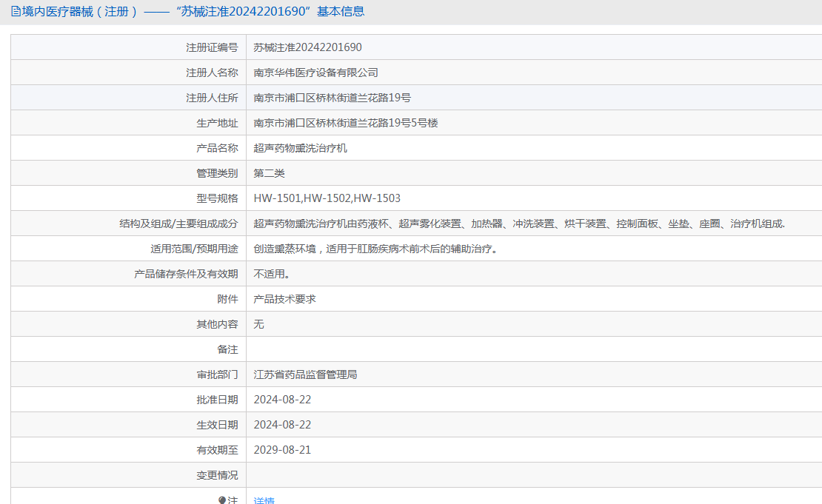Screen dimensions: 822x504
Task: Select the intended use text 创造熏蒸环境
Action: point(375,249)
